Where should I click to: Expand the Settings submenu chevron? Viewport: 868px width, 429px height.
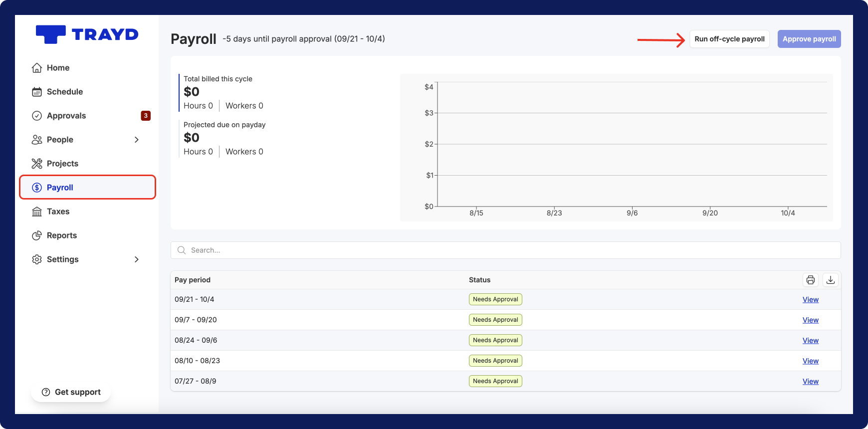tap(137, 259)
